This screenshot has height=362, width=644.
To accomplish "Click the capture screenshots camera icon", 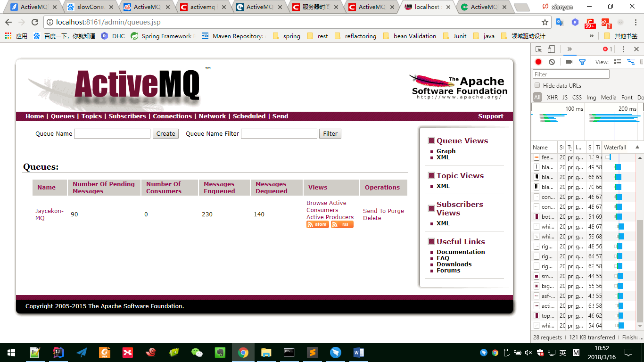I will [x=569, y=62].
